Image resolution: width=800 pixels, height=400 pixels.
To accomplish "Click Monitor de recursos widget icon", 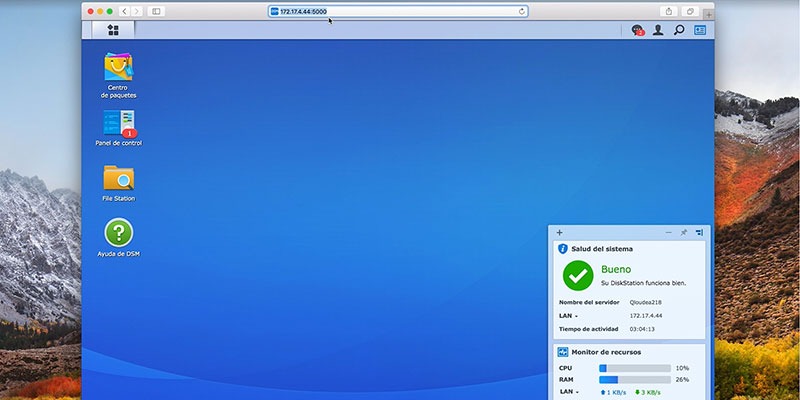I will point(563,352).
